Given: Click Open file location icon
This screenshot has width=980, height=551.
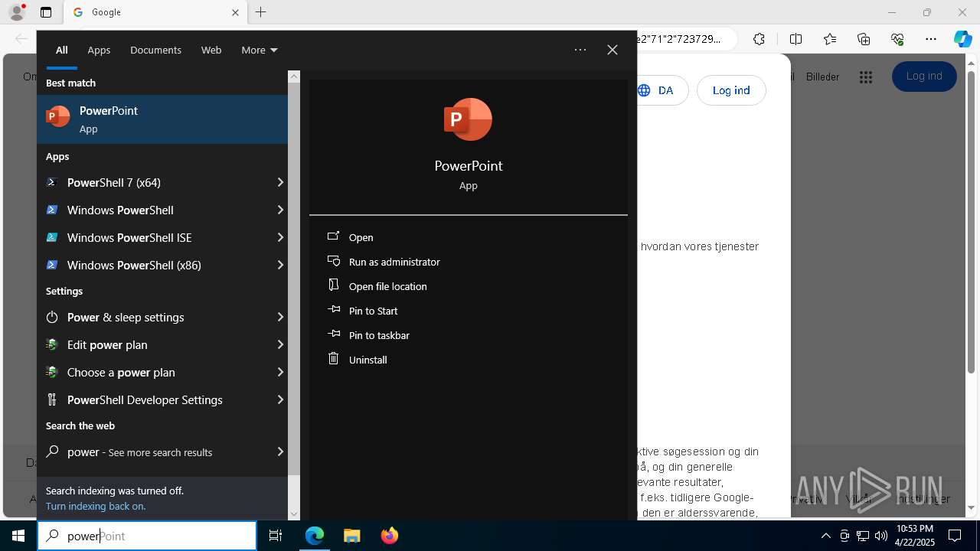Looking at the screenshot, I should (x=333, y=285).
